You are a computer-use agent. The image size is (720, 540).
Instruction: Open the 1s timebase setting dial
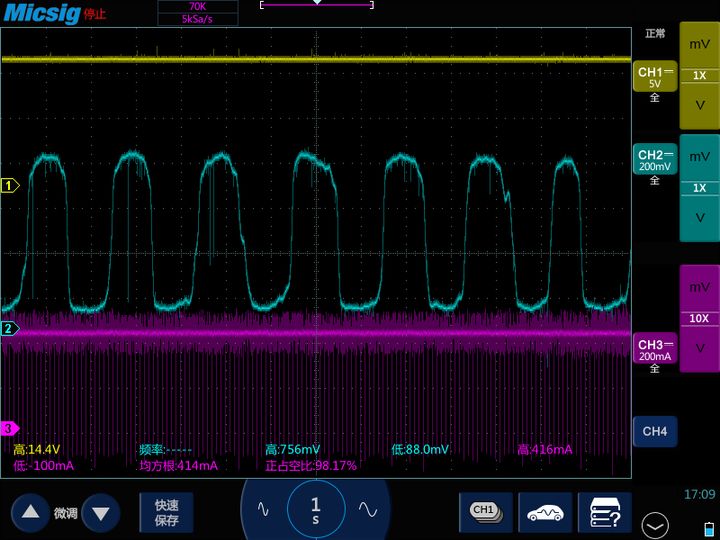point(316,509)
